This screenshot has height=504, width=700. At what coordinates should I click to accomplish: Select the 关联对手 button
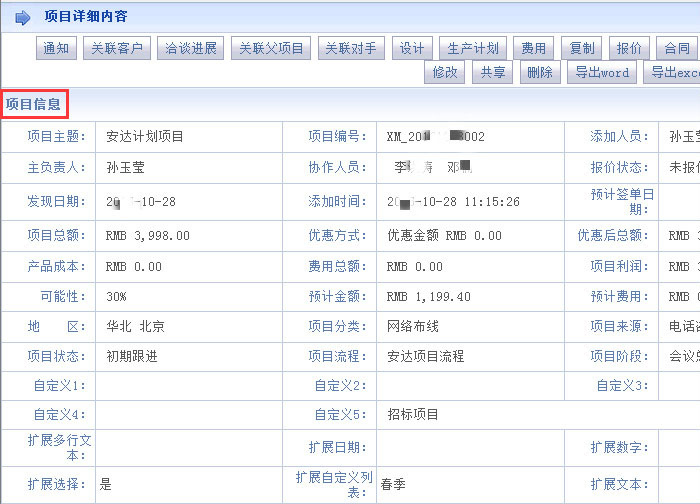coord(351,48)
